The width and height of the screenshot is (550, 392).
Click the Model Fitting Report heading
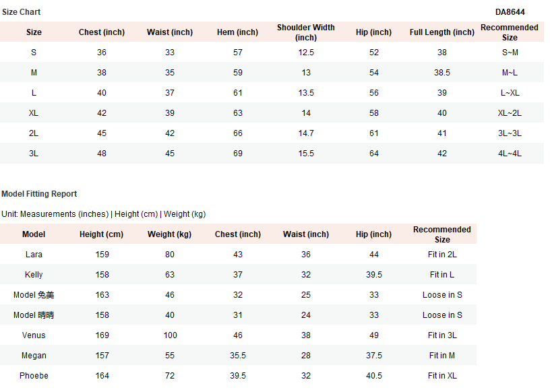coord(39,194)
